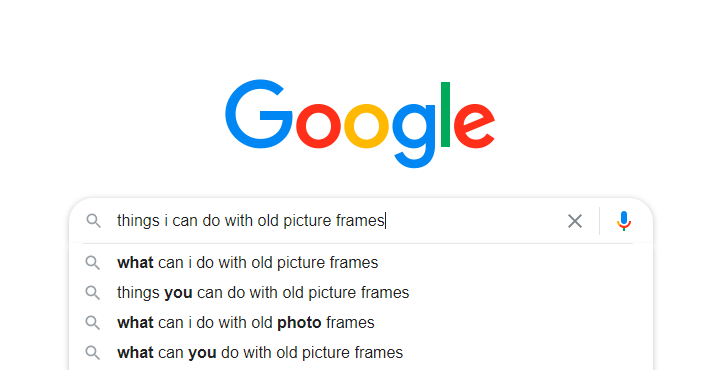
Task: Click the blue capital G of the logo
Action: (x=259, y=114)
